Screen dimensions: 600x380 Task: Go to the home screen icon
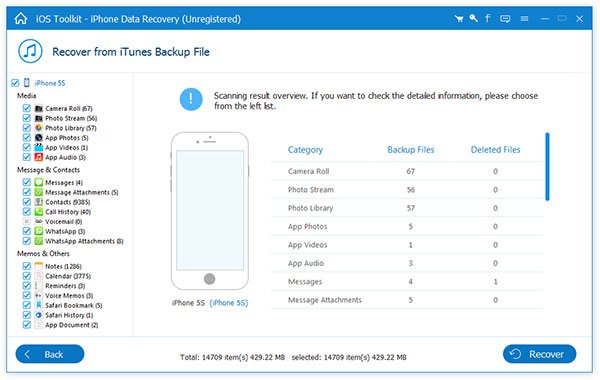pos(21,18)
